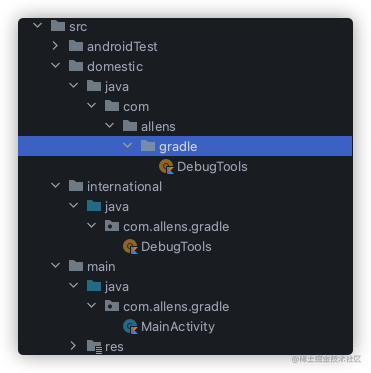Image resolution: width=371 pixels, height=373 pixels.
Task: Collapse the src root folder
Action: click(x=37, y=25)
